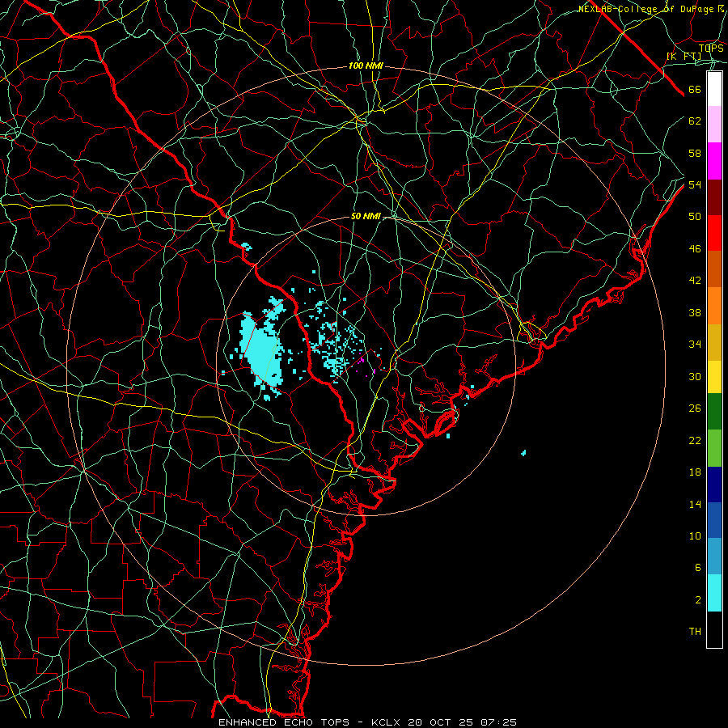Click the bright red legend color band
The image size is (728, 728).
click(x=714, y=233)
